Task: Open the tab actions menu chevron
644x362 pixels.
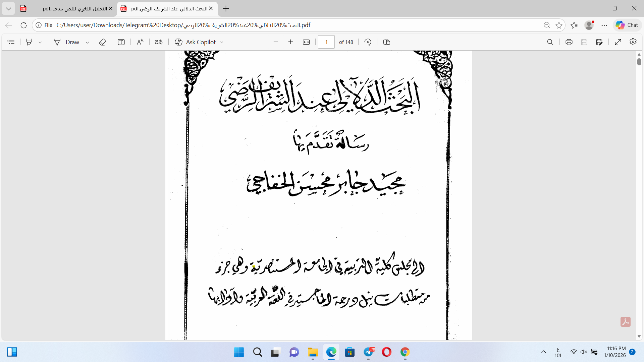Action: tap(8, 9)
